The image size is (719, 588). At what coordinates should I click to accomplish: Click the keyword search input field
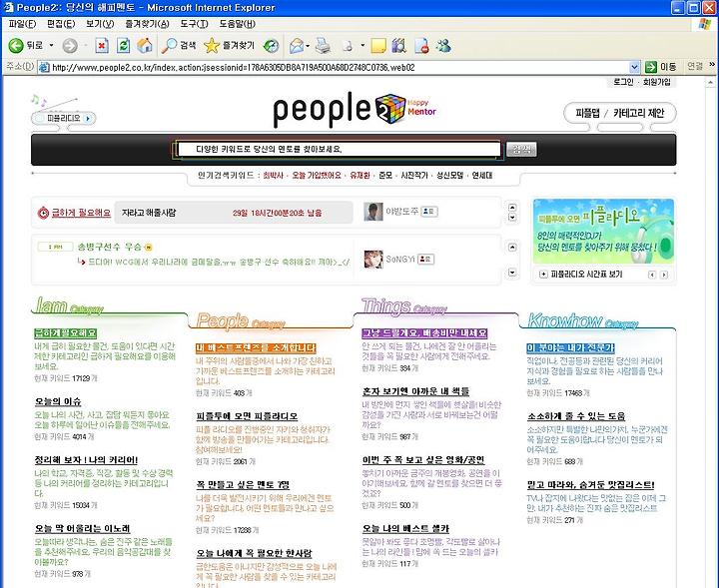340,149
